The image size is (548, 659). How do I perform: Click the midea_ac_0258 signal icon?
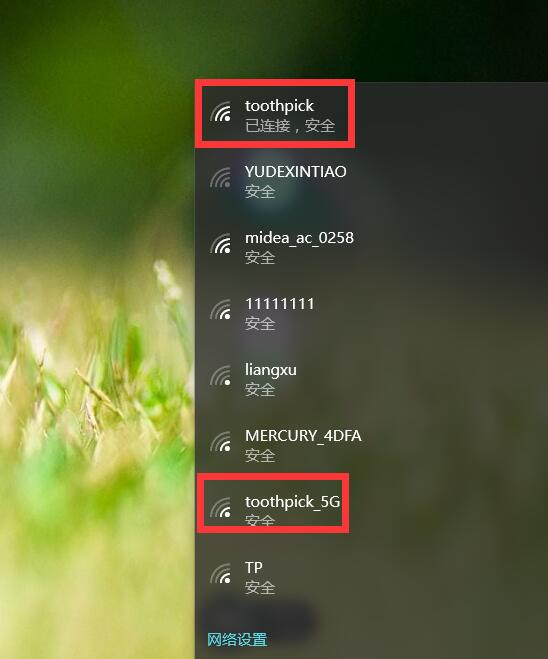[x=221, y=244]
